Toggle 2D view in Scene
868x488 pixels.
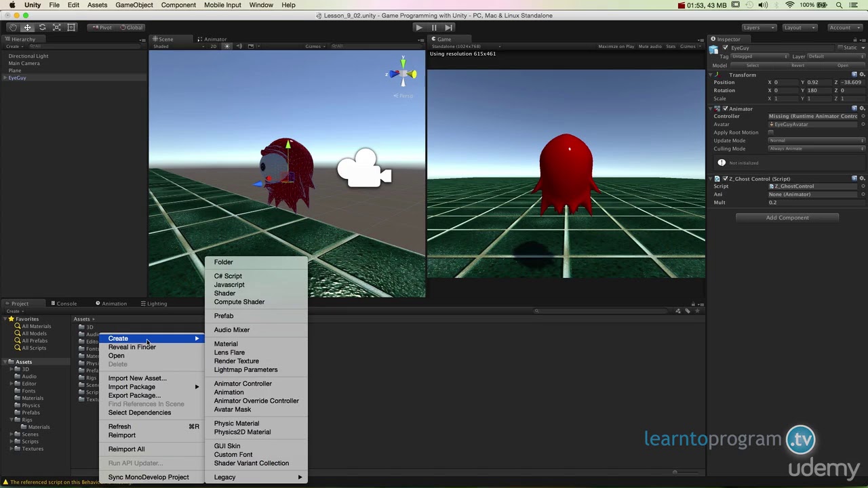[213, 46]
